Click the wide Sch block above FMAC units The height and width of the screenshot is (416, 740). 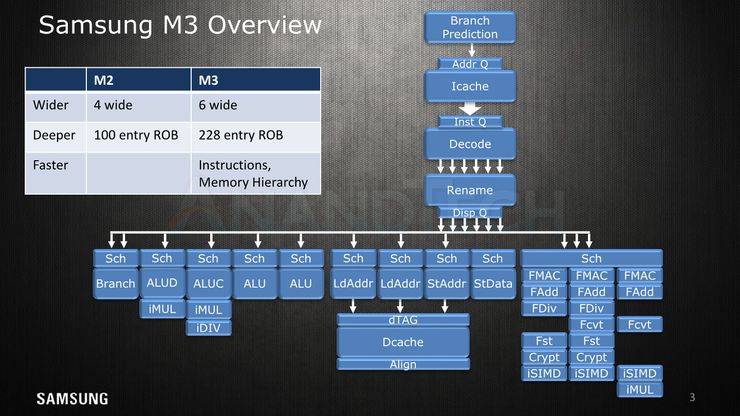point(591,258)
